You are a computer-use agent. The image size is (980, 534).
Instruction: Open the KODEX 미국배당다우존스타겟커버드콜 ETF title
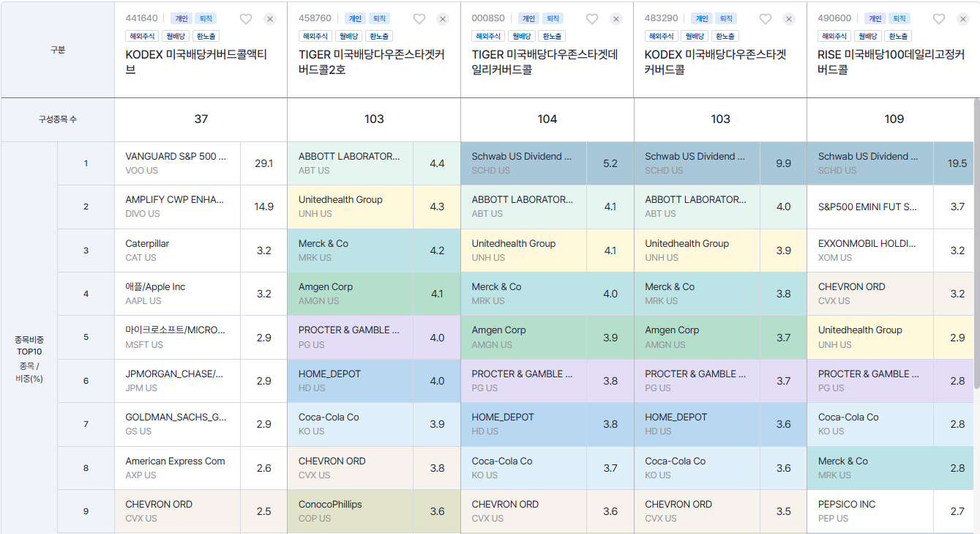coord(715,62)
